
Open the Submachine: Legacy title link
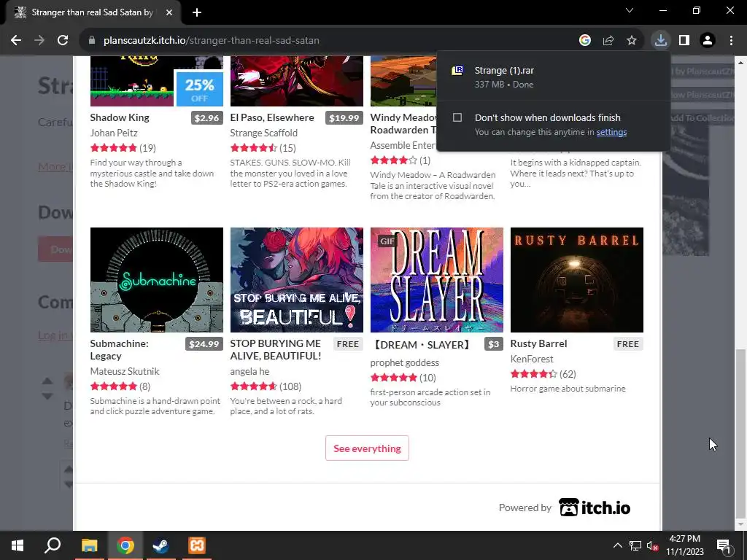119,349
